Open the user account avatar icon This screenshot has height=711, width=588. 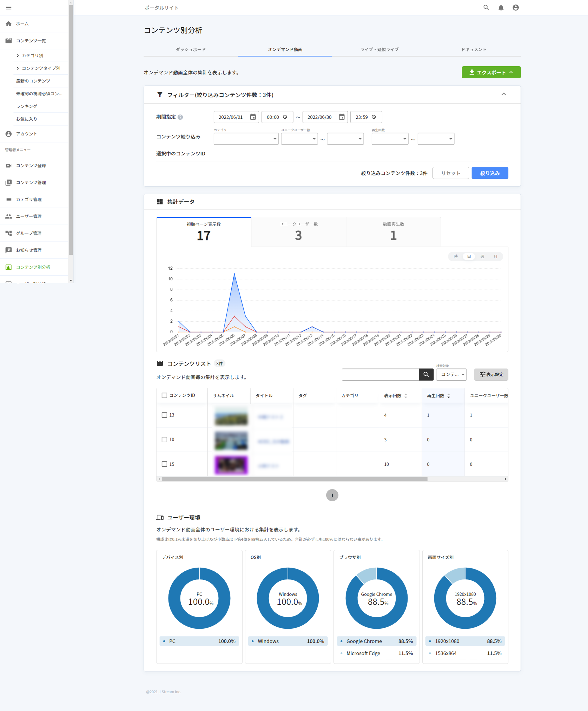(x=515, y=7)
